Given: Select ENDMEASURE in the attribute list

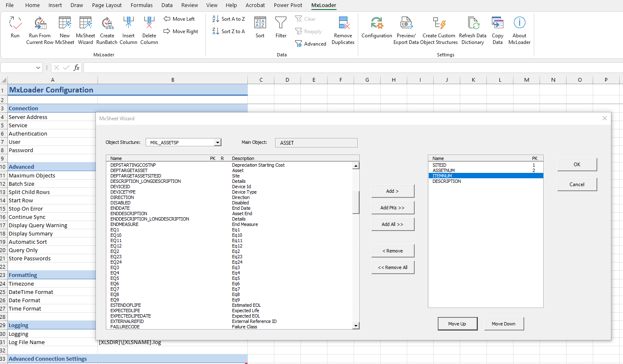Looking at the screenshot, I should 125,224.
